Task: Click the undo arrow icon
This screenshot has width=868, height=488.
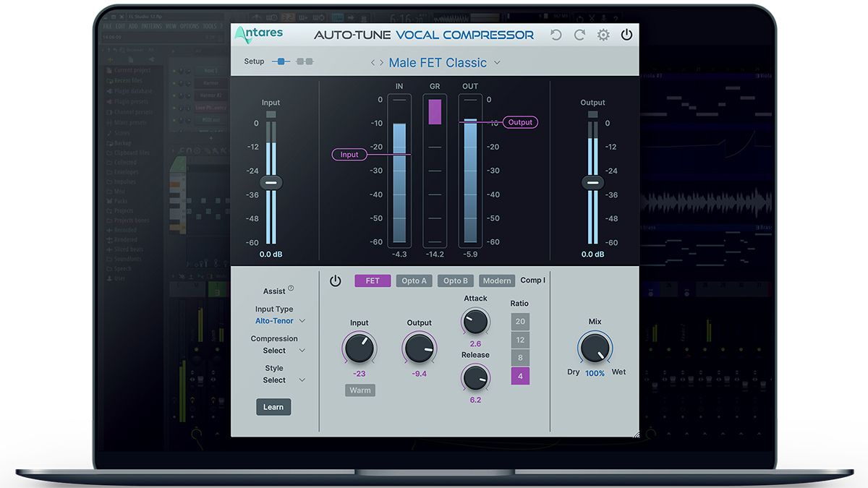Action: point(556,34)
